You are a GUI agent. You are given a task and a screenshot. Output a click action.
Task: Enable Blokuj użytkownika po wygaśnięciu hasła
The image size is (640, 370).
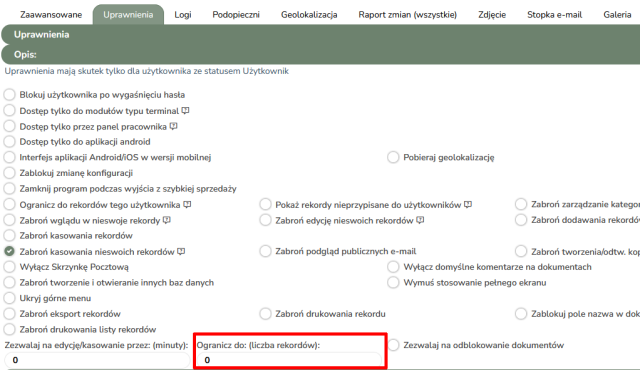pyautogui.click(x=9, y=95)
